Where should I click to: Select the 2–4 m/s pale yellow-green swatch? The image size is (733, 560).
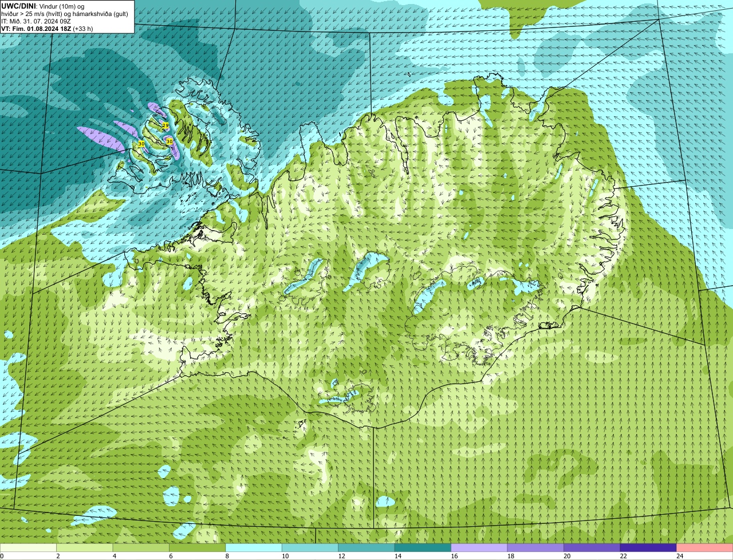[84, 548]
